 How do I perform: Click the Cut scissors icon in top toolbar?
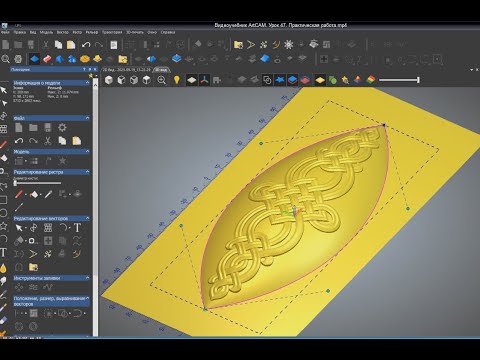[46, 45]
